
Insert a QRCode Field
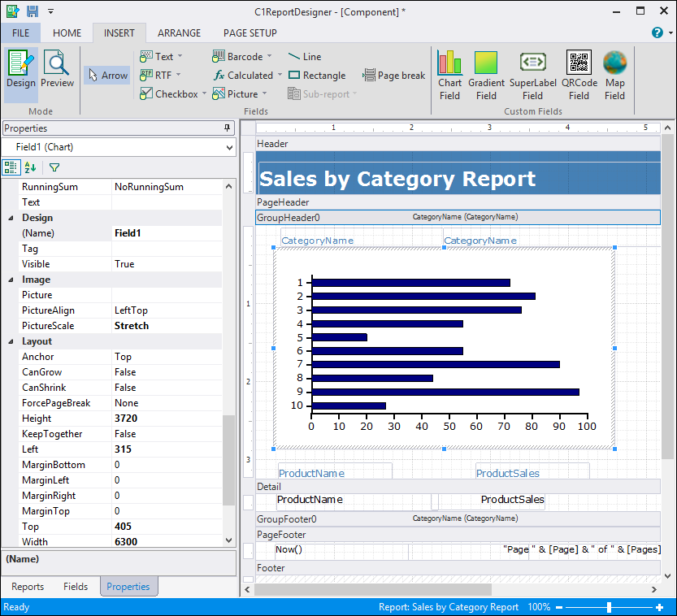(579, 75)
